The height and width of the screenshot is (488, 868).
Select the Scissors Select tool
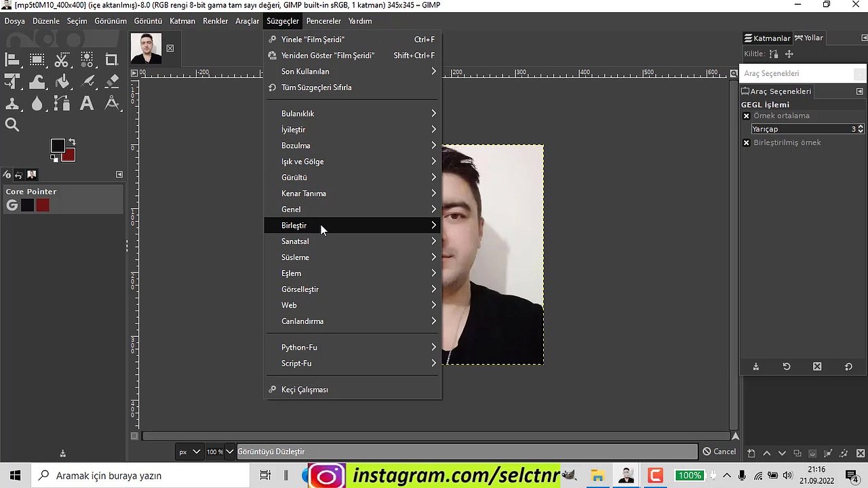(62, 60)
